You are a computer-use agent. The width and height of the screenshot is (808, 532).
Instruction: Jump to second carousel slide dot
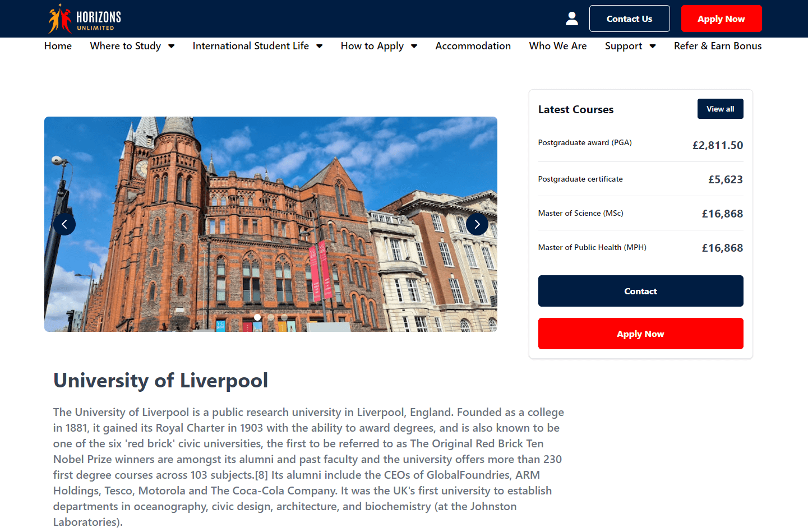pyautogui.click(x=271, y=317)
